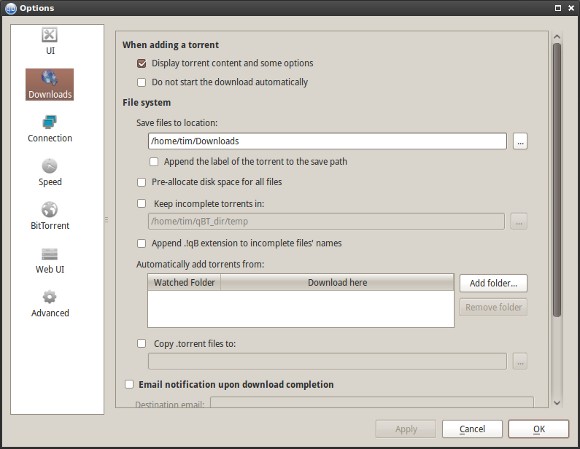Close the Options window
This screenshot has height=449, width=580.
(571, 8)
